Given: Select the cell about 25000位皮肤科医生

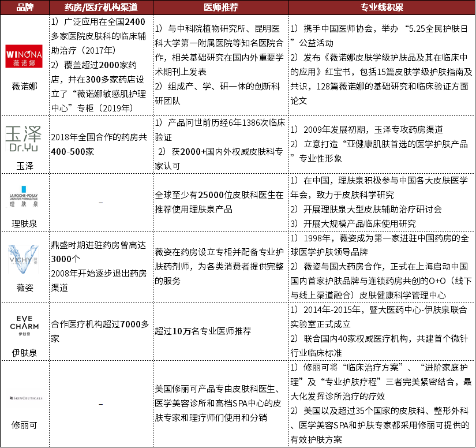Looking at the screenshot, I should pos(221,201).
